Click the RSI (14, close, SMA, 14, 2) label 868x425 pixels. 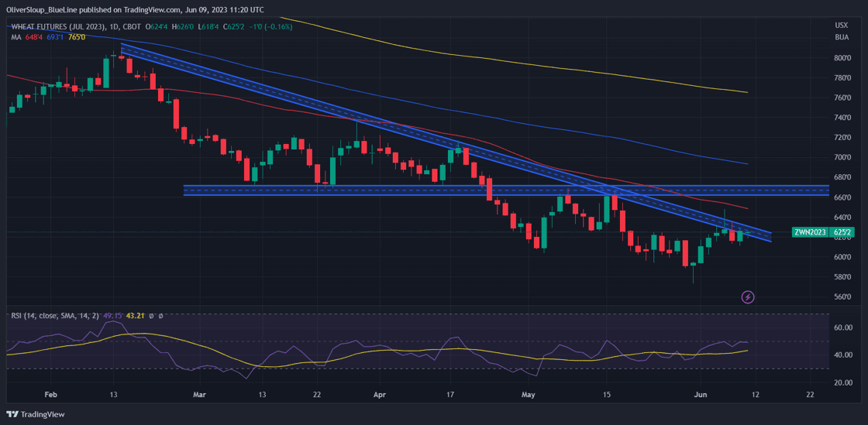pos(55,316)
